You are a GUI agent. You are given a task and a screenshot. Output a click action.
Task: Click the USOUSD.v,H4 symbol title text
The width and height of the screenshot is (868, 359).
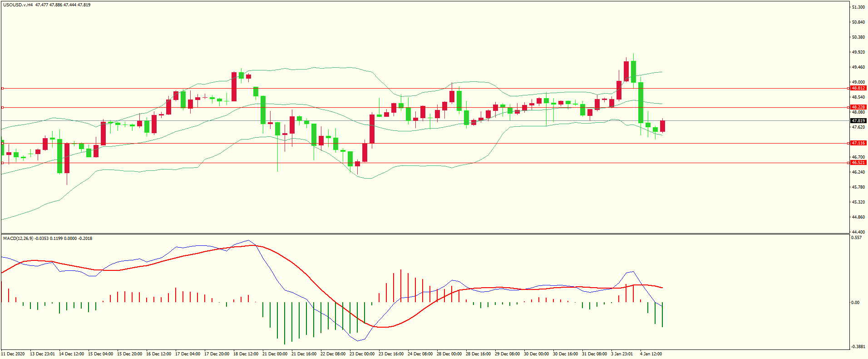tap(18, 5)
